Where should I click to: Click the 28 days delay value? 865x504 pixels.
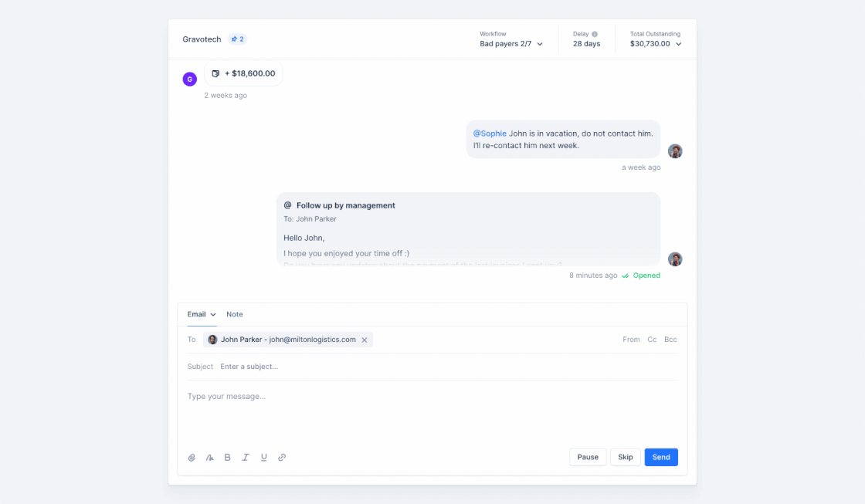(x=586, y=43)
